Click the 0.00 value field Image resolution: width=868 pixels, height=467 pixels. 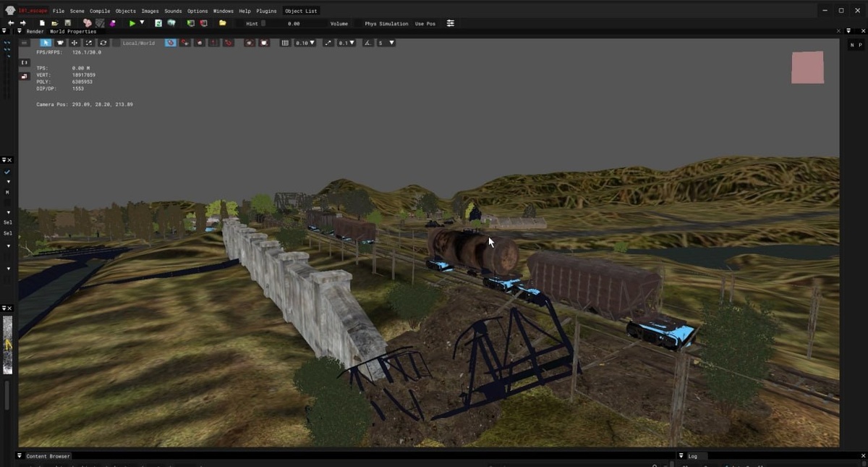click(x=294, y=23)
